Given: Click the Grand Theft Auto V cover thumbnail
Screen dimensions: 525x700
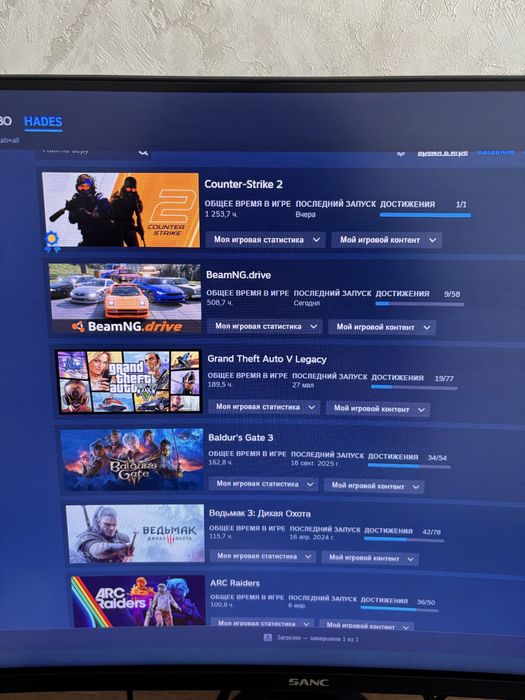Looking at the screenshot, I should (128, 382).
